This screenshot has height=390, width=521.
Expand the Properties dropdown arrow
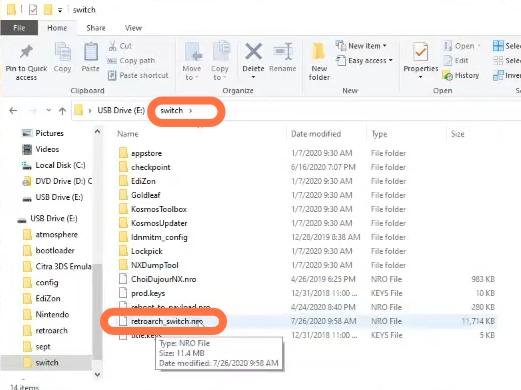421,77
